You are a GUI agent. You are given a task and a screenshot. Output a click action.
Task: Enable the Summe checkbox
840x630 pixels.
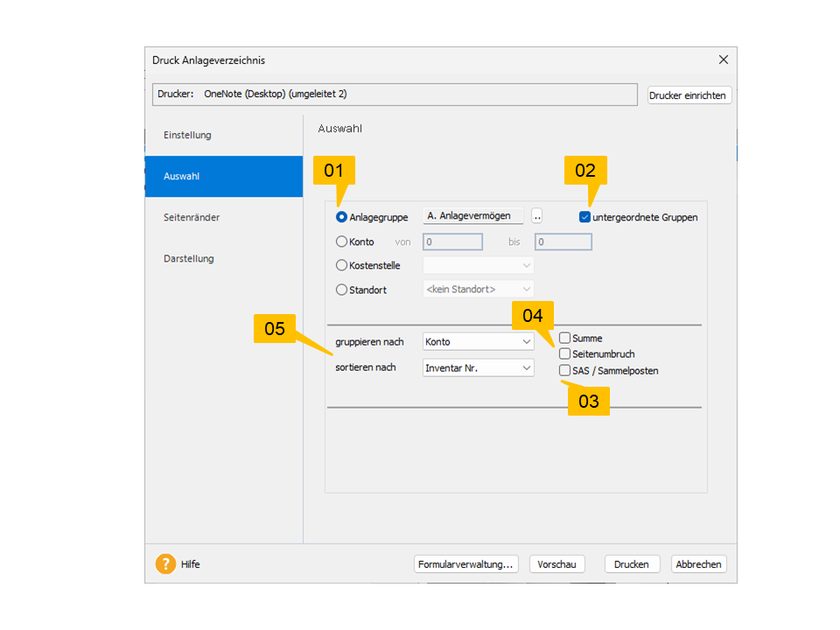tap(565, 338)
